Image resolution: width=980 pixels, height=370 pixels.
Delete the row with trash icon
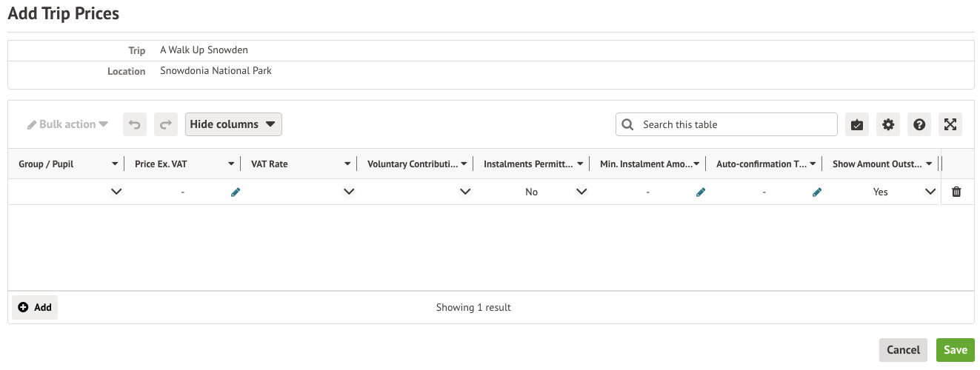pyautogui.click(x=956, y=192)
